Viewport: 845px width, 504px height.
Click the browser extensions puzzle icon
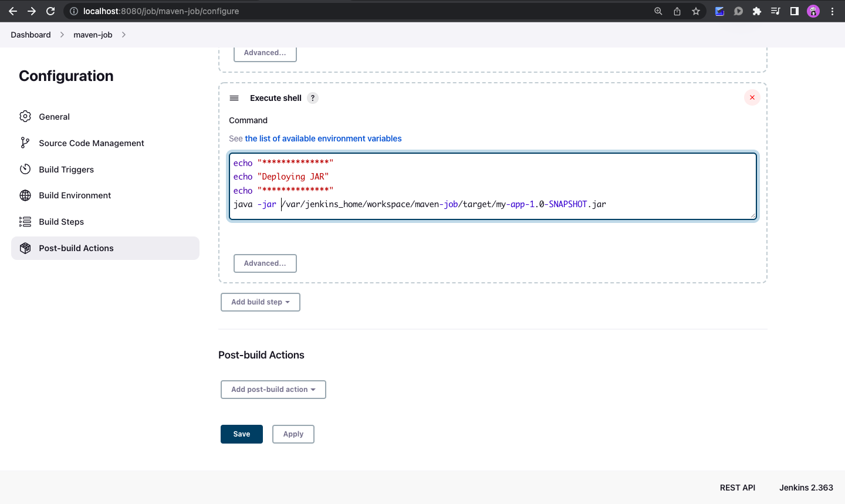[757, 11]
